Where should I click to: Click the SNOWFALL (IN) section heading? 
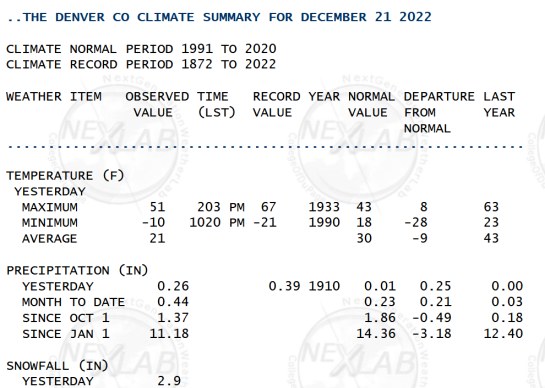(57, 366)
